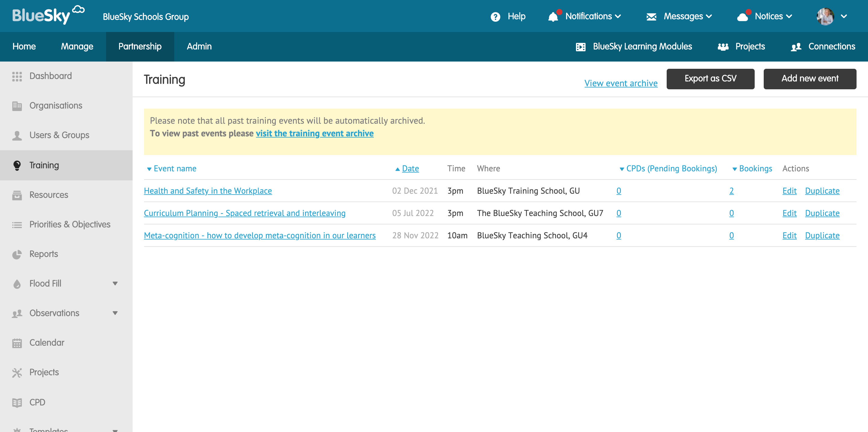
Task: Open the Manage tab
Action: [77, 46]
